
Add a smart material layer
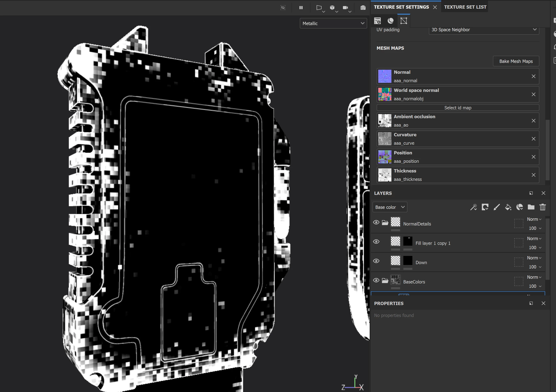click(519, 207)
